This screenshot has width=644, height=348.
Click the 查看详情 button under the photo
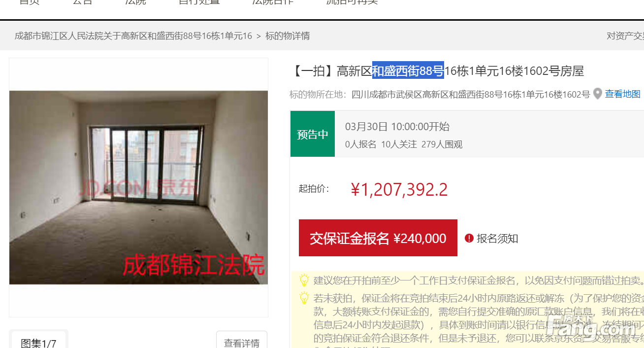tap(242, 341)
